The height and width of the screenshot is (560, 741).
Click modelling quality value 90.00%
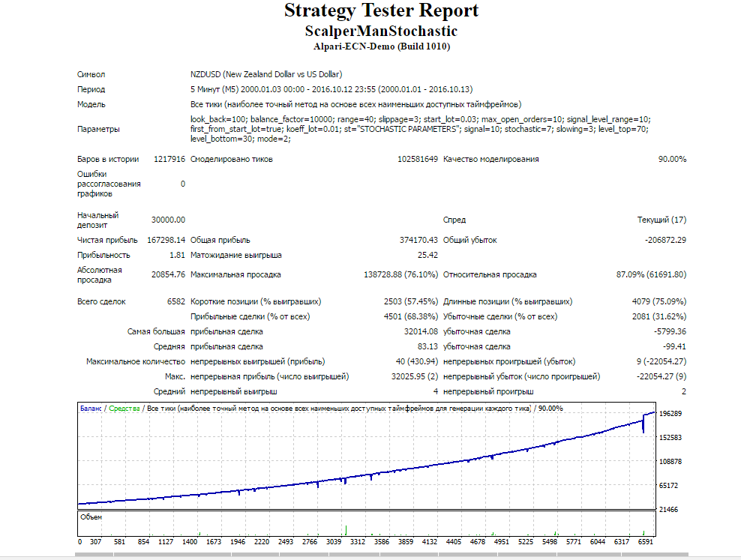coord(672,159)
